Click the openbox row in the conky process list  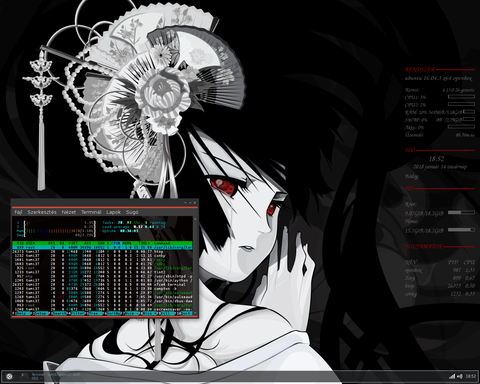(x=440, y=270)
